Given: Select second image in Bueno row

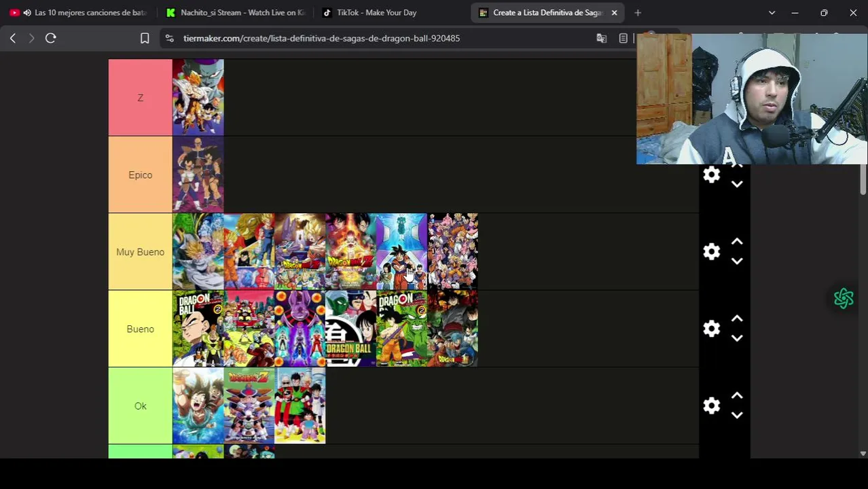Looking at the screenshot, I should (x=249, y=329).
